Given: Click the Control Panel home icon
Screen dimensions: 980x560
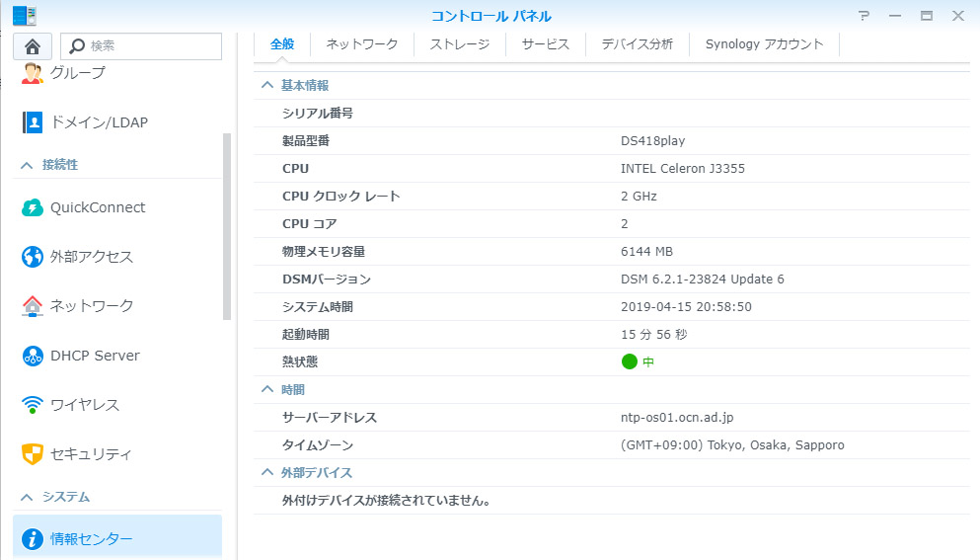Looking at the screenshot, I should (x=33, y=46).
